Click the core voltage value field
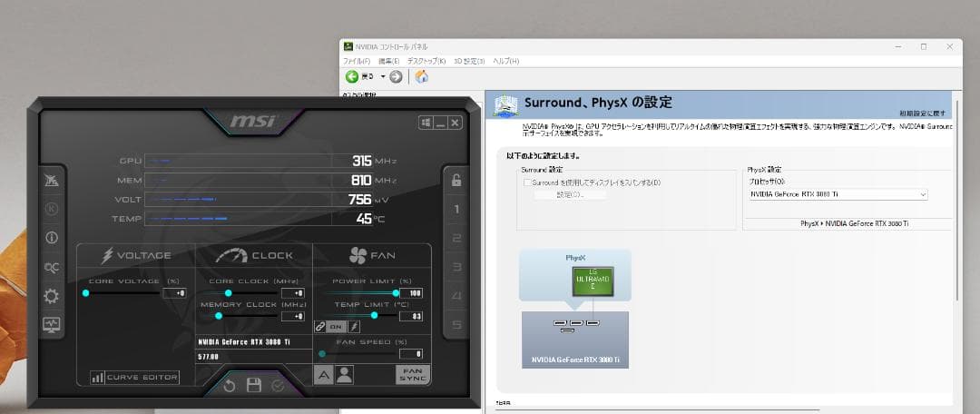980x414 pixels. [174, 292]
